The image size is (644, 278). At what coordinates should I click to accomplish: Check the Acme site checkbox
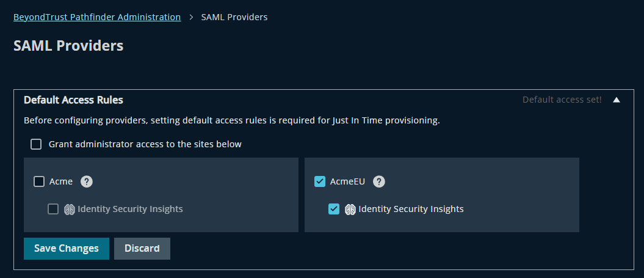tap(39, 181)
